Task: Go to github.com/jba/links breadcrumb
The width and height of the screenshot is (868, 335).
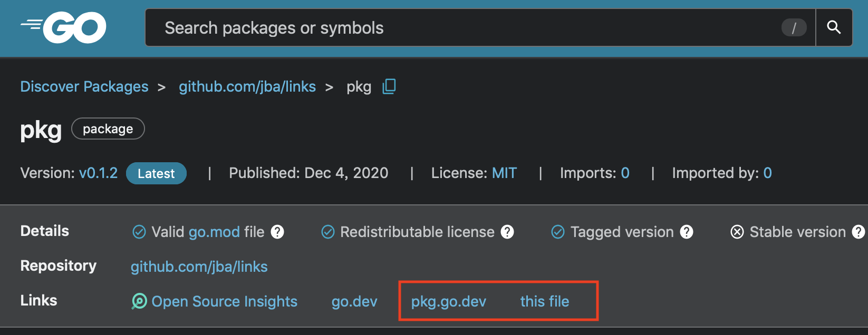Action: 247,86
